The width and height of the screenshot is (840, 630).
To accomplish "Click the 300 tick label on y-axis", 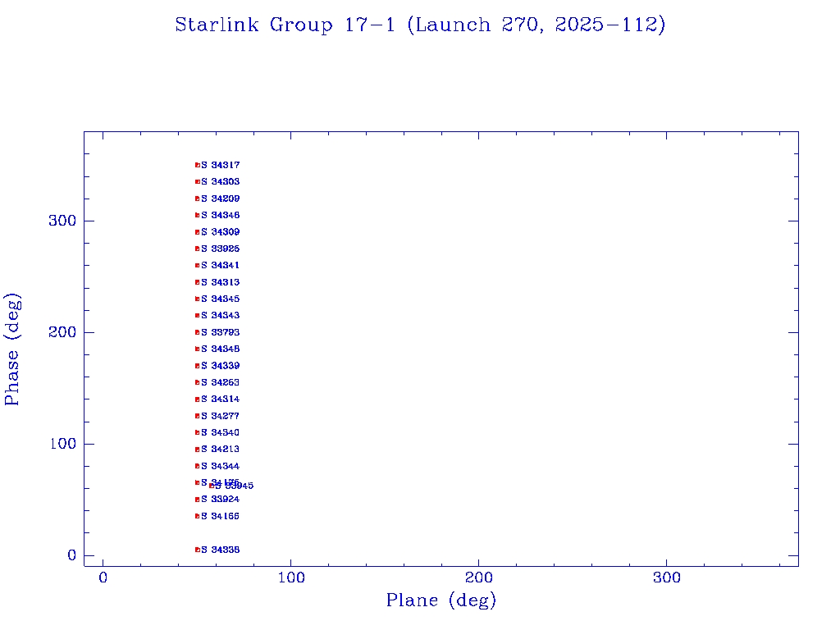I will 66,221.
